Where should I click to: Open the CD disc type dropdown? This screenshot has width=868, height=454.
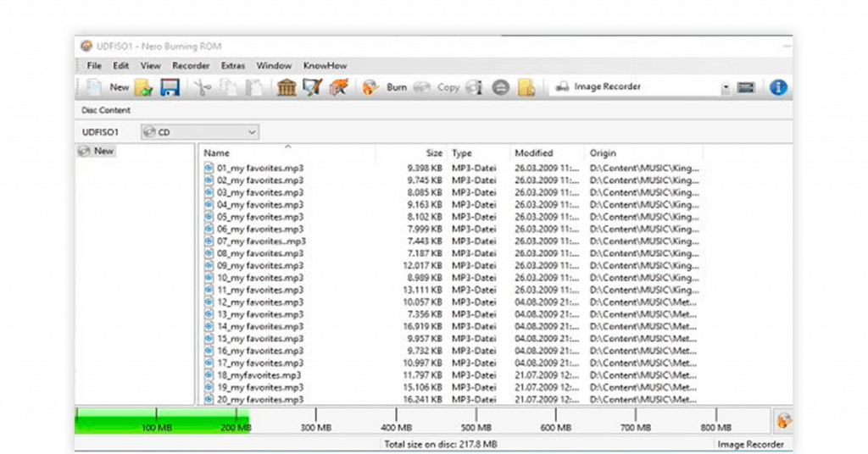pyautogui.click(x=252, y=132)
